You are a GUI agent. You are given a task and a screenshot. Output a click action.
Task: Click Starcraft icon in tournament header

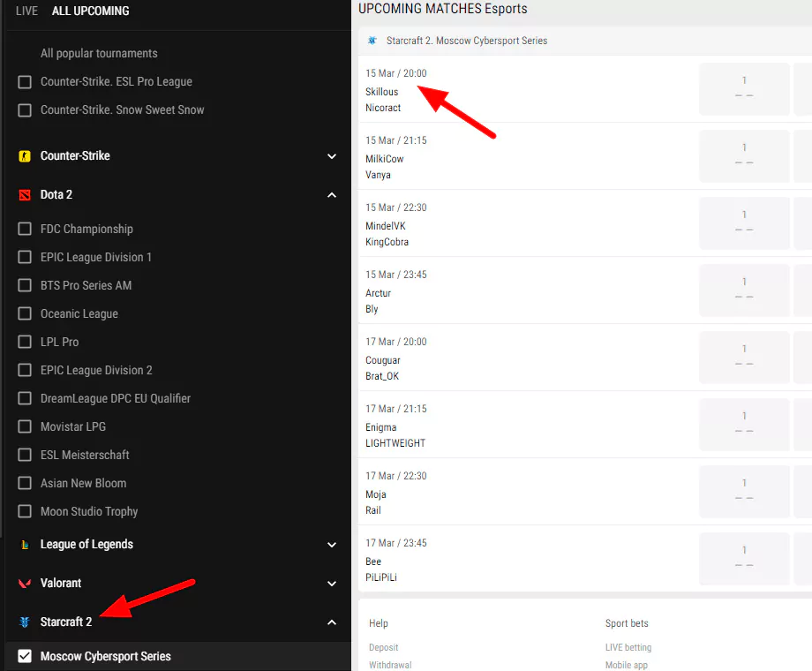point(372,41)
